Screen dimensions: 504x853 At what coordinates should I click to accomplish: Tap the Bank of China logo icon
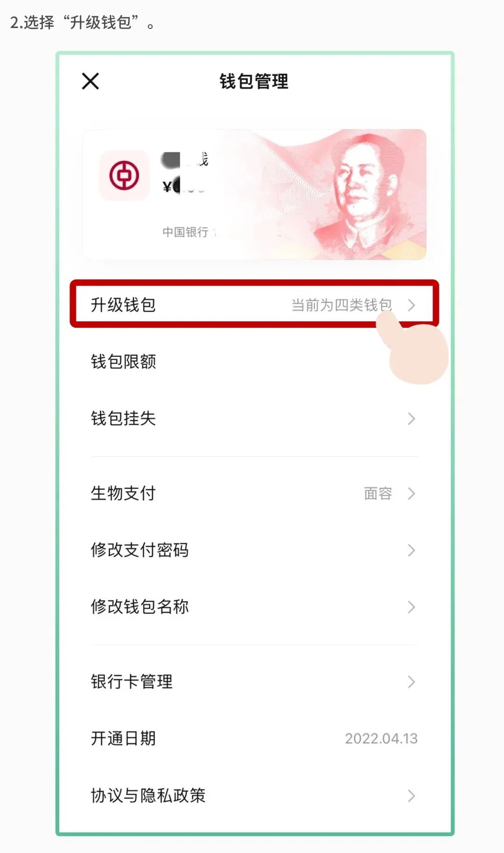point(124,176)
